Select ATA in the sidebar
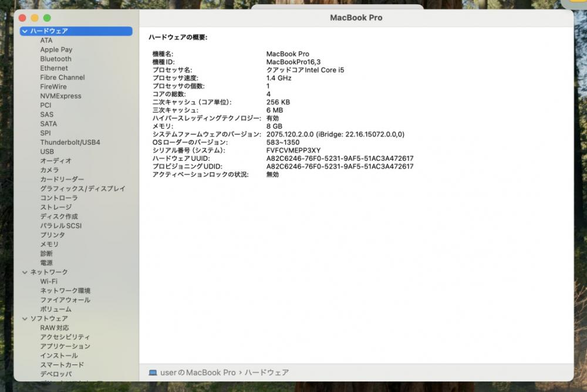Viewport: 587px width, 392px height. coord(46,40)
